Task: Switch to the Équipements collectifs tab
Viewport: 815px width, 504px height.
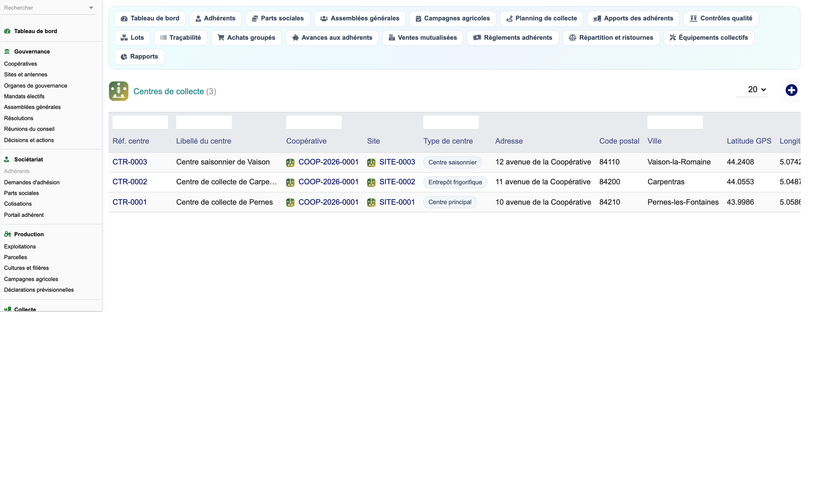Action: (709, 38)
